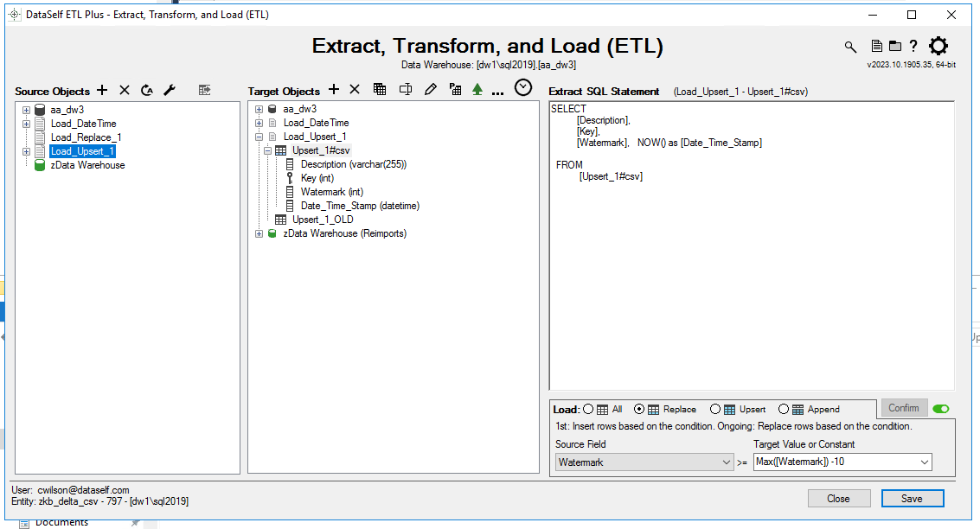Open the Target Value dropdown showing Max([Watermark]) -10
The width and height of the screenshot is (980, 529).
pyautogui.click(x=925, y=462)
